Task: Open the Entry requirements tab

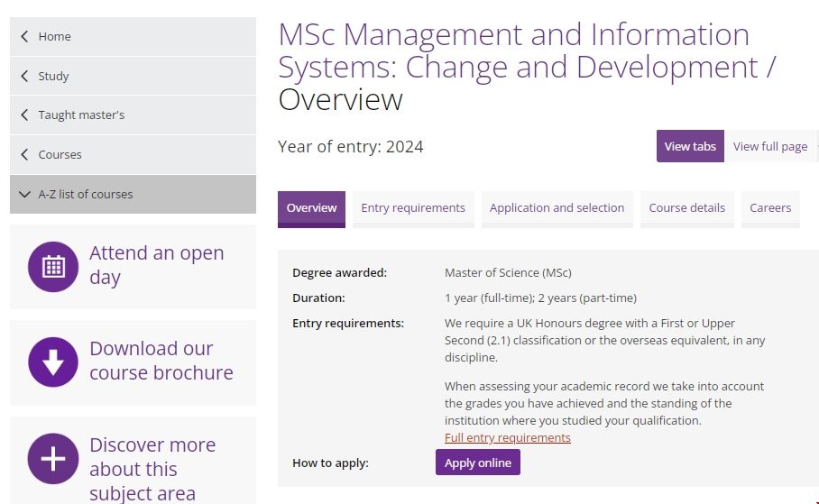Action: tap(413, 208)
